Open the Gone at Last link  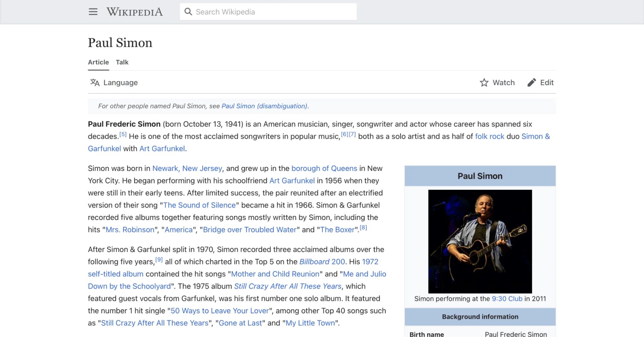pyautogui.click(x=240, y=323)
